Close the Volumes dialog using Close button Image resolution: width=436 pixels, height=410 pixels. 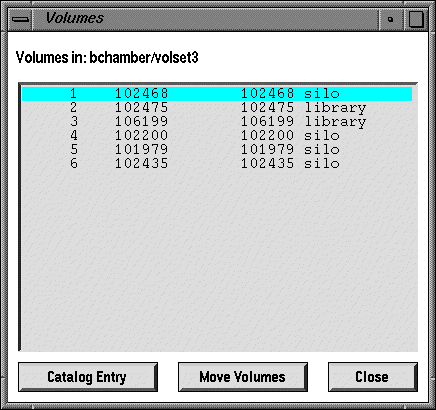[x=373, y=377]
